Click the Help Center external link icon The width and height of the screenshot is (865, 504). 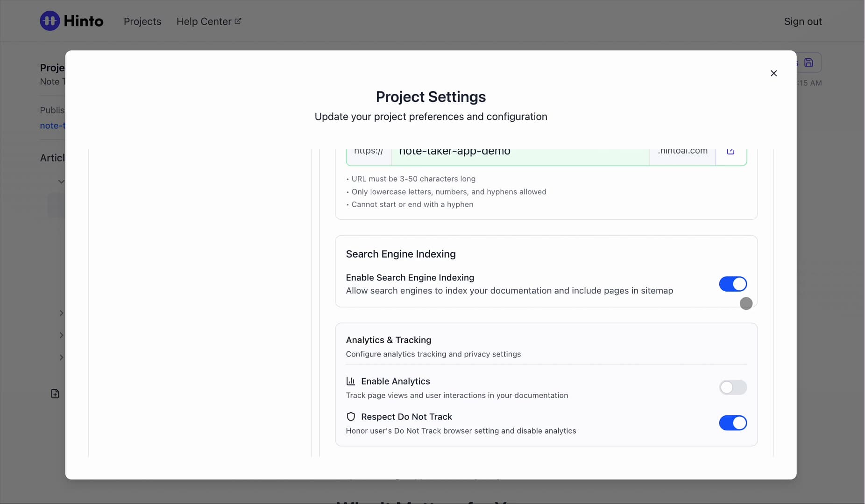pyautogui.click(x=238, y=21)
